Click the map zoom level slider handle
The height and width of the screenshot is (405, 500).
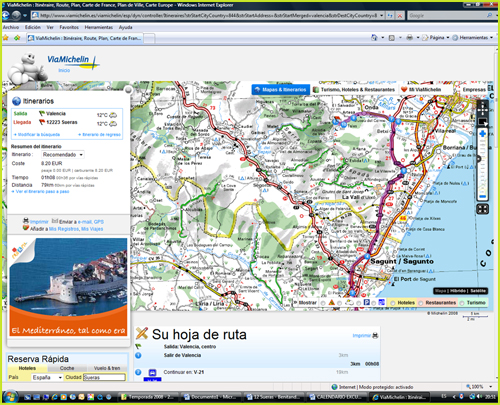pos(478,159)
